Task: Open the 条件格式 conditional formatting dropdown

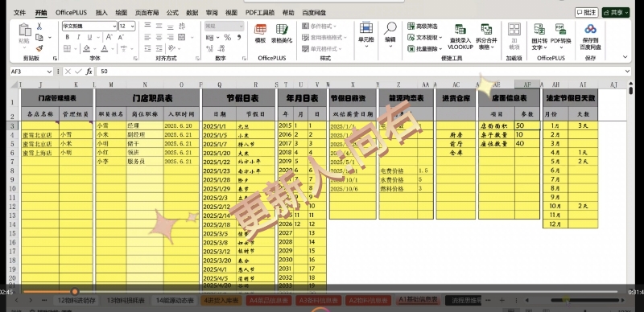Action: 320,27
